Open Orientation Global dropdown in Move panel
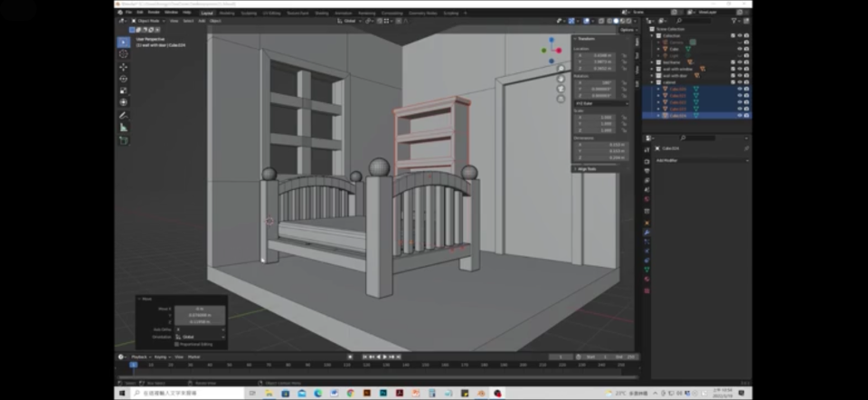 [200, 337]
